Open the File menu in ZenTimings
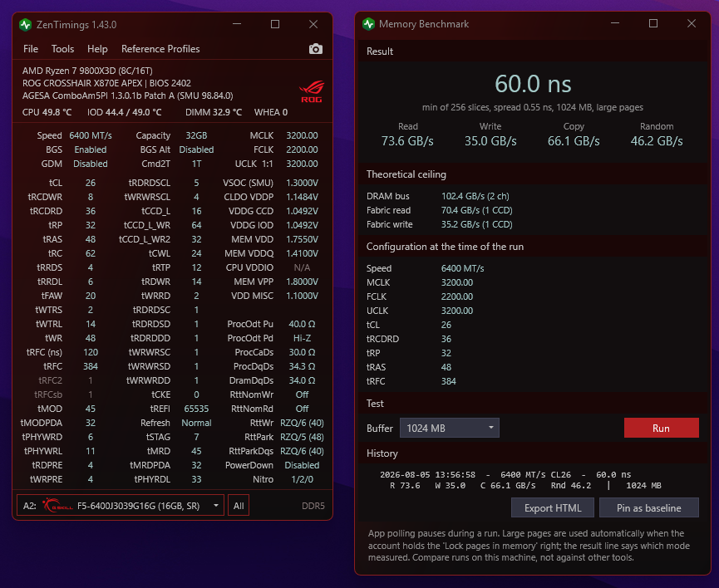The width and height of the screenshot is (719, 588). [31, 49]
